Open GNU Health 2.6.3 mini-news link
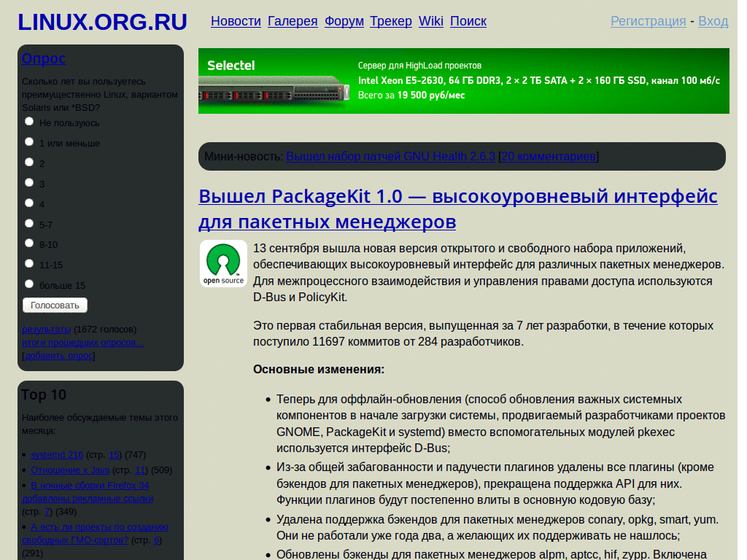The image size is (747, 560). click(390, 156)
